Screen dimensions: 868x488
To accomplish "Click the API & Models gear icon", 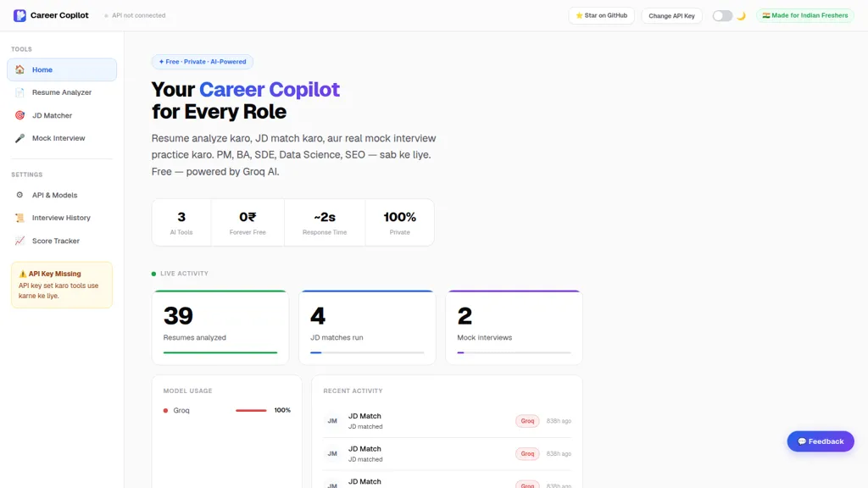I will point(20,195).
